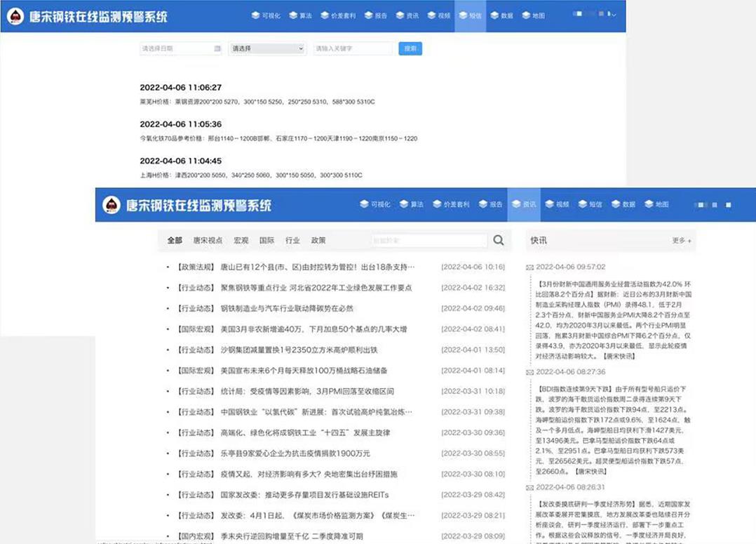Click the magnifier search icon beside news search box

[498, 240]
